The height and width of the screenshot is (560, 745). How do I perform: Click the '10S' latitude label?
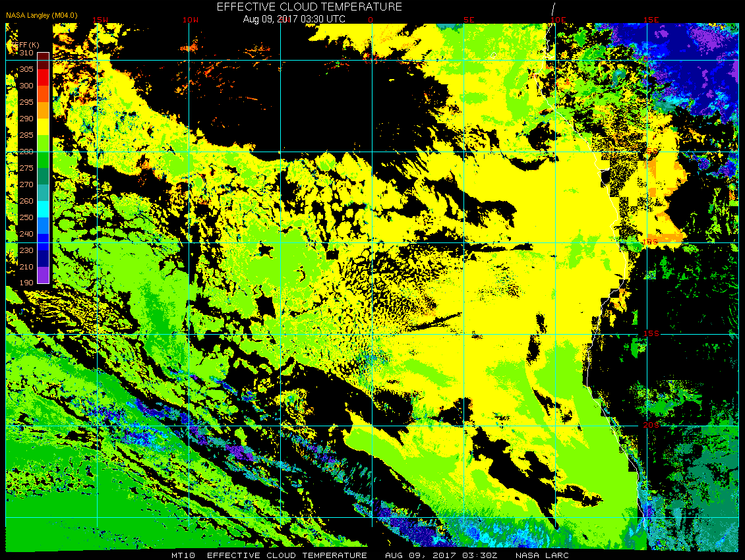point(651,242)
